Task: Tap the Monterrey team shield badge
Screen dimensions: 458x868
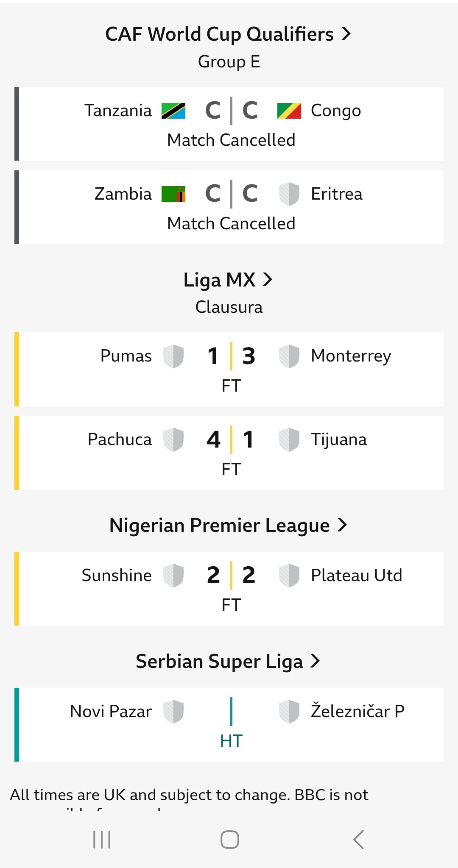Action: (x=289, y=356)
